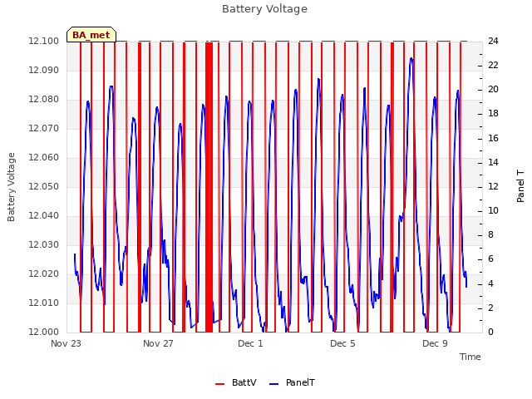The width and height of the screenshot is (532, 399).
Task: Click the Nov 27 date tick label
Action: point(158,343)
